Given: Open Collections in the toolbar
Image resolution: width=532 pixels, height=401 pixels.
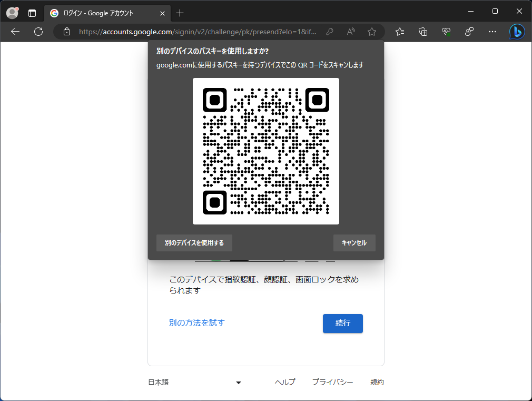Looking at the screenshot, I should pyautogui.click(x=422, y=32).
